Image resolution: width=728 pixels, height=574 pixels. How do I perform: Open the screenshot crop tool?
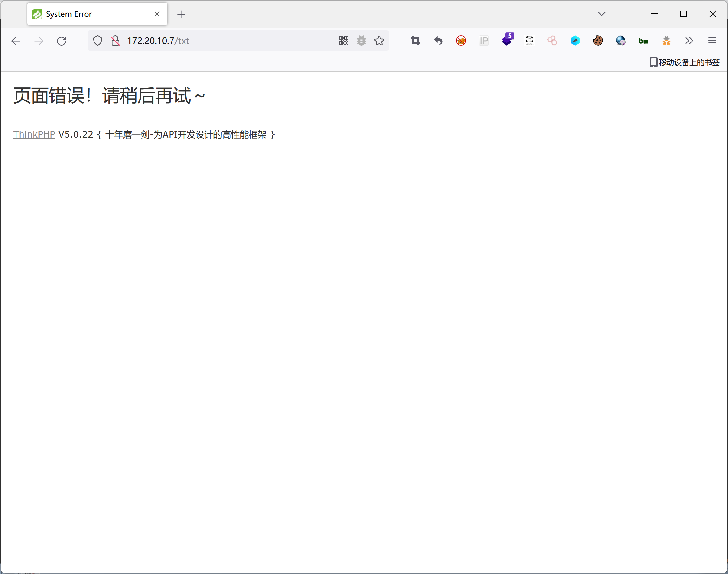[x=415, y=41]
